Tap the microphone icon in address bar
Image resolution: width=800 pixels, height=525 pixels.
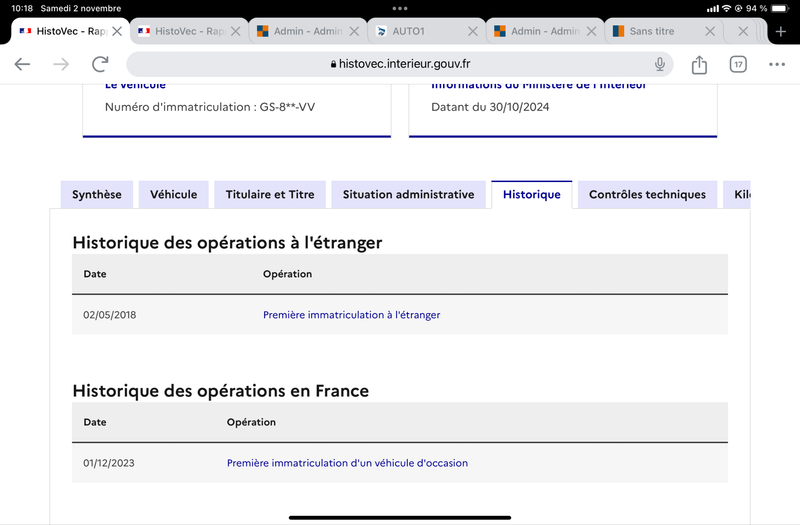[660, 64]
